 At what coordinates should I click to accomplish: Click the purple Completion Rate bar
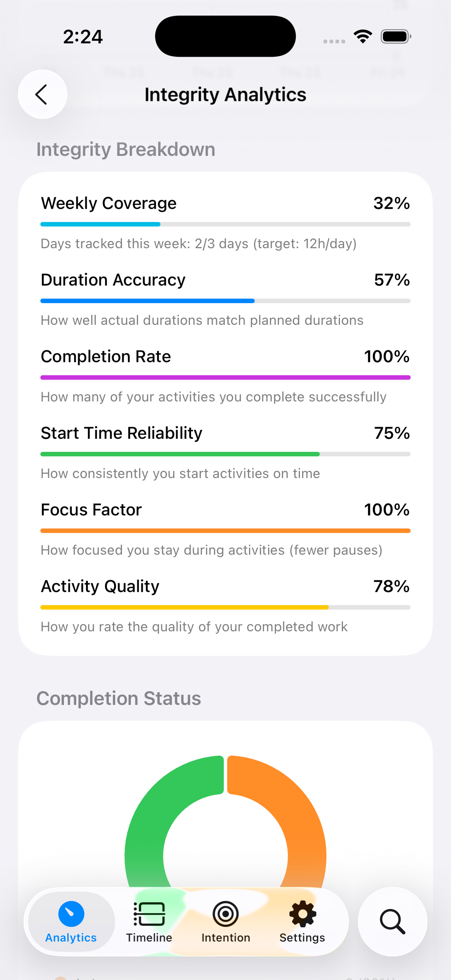pos(225,377)
